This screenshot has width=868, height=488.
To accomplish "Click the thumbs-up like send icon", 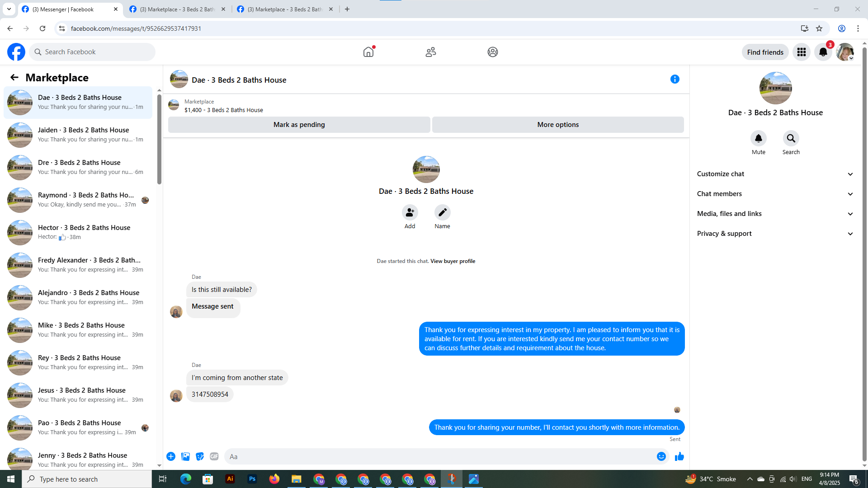I will click(679, 457).
